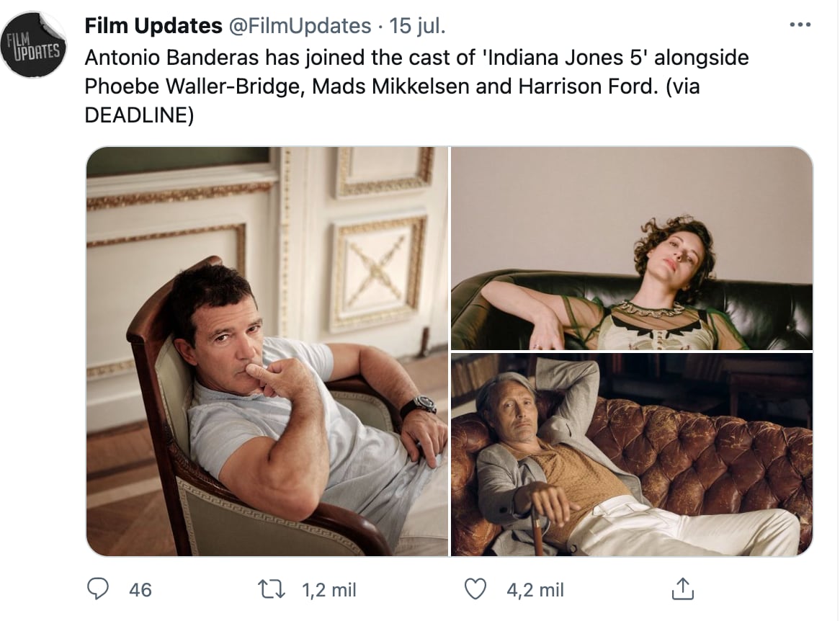The image size is (840, 621).
Task: Open the three-dot more options menu
Action: pos(800,25)
